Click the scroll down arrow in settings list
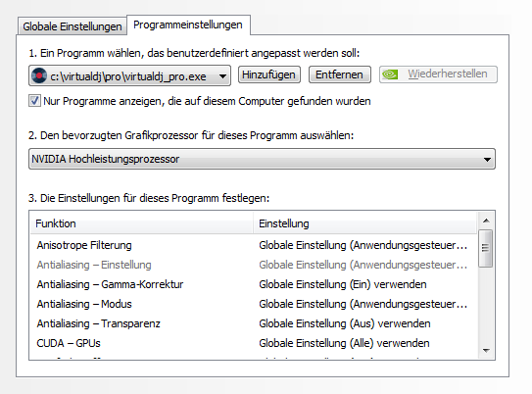The height and width of the screenshot is (394, 532). 486,351
